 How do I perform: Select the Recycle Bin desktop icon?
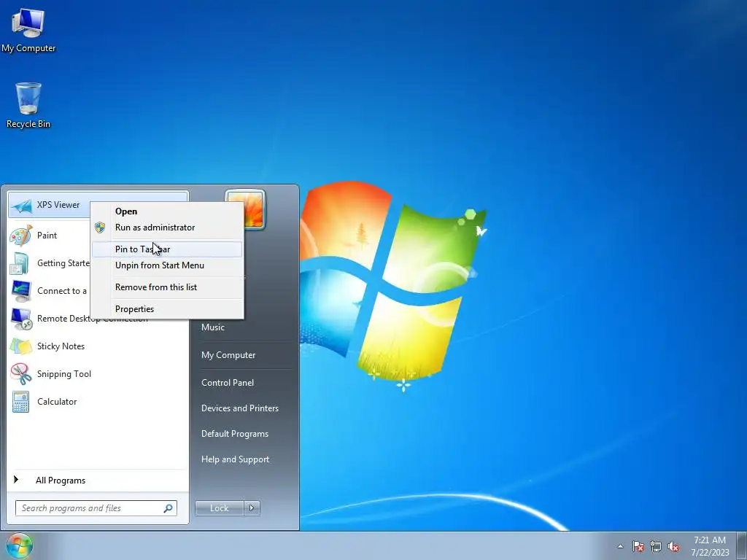[28, 105]
